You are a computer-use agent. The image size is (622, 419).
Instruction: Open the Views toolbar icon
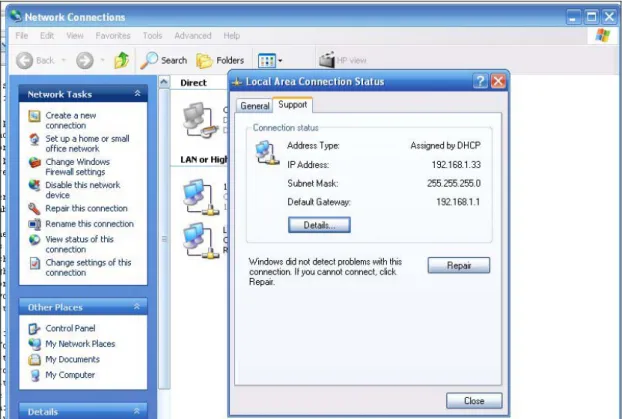coord(267,61)
